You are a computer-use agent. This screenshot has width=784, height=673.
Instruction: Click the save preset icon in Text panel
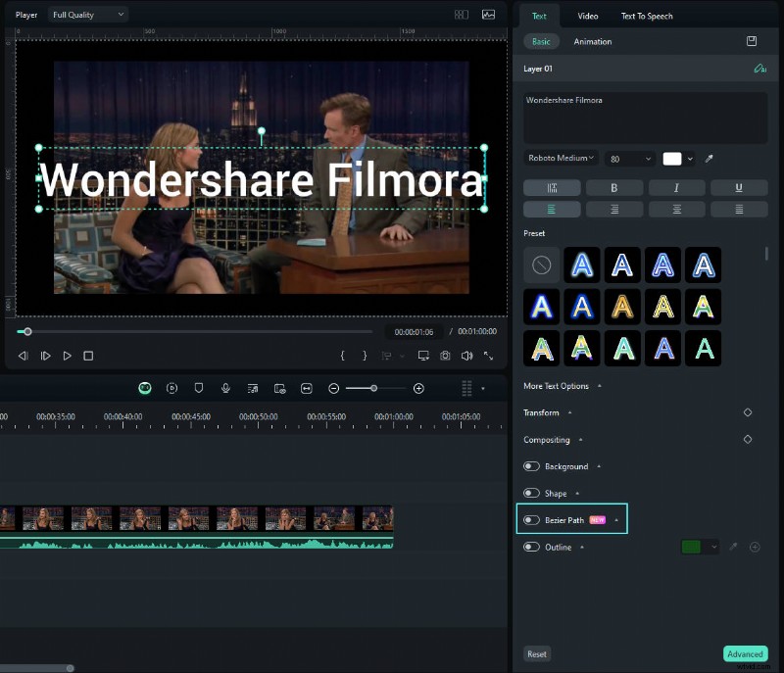point(752,42)
